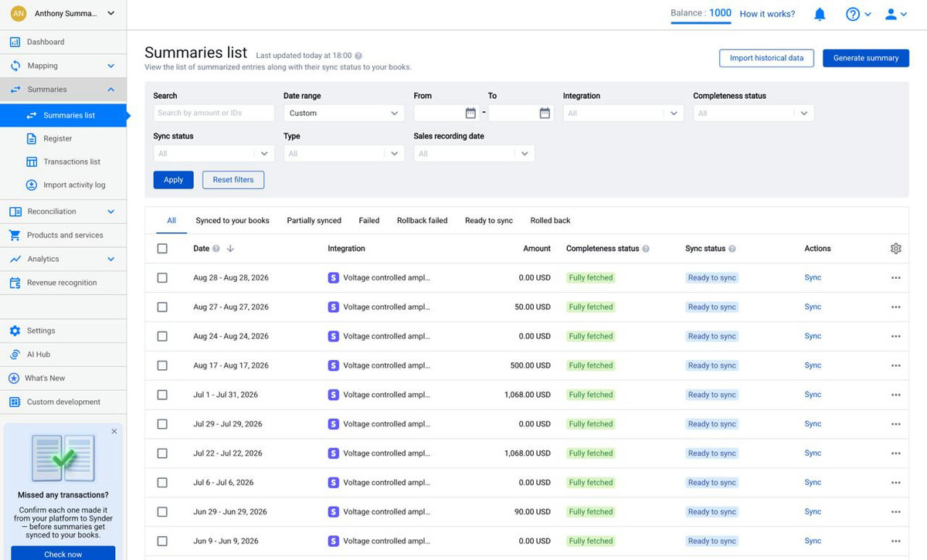Close the Missed any transactions card
Viewport: 927px width, 560px height.
point(114,432)
